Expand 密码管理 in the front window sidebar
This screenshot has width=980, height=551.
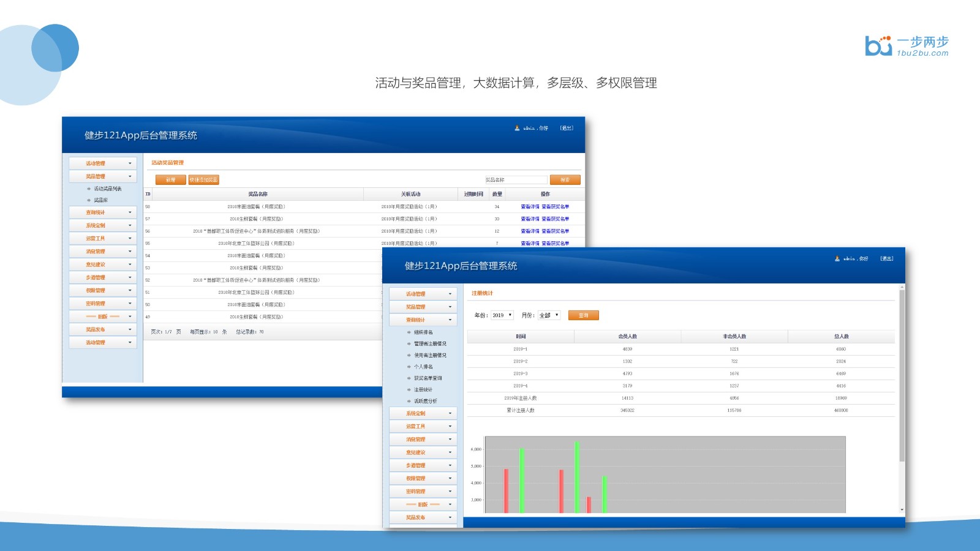(x=423, y=492)
